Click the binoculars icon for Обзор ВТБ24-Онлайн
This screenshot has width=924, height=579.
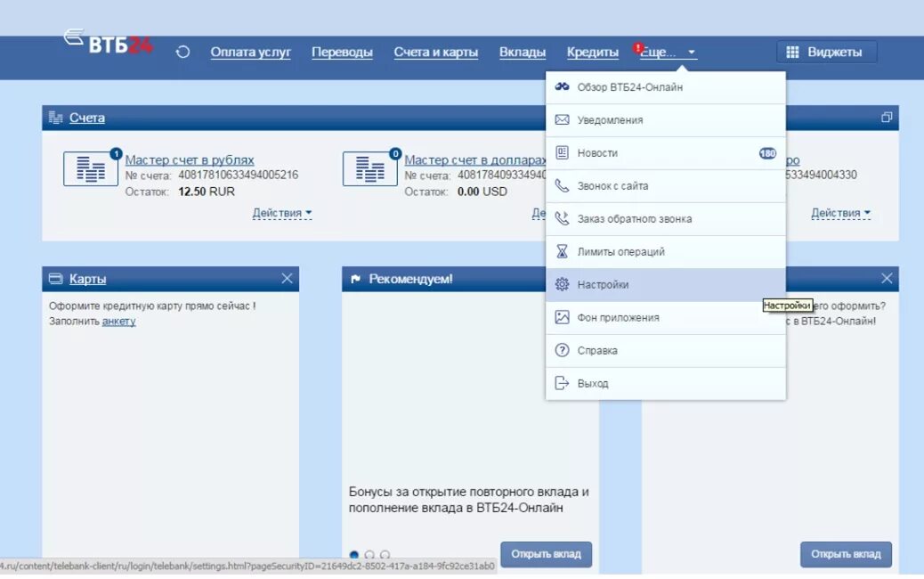(563, 86)
